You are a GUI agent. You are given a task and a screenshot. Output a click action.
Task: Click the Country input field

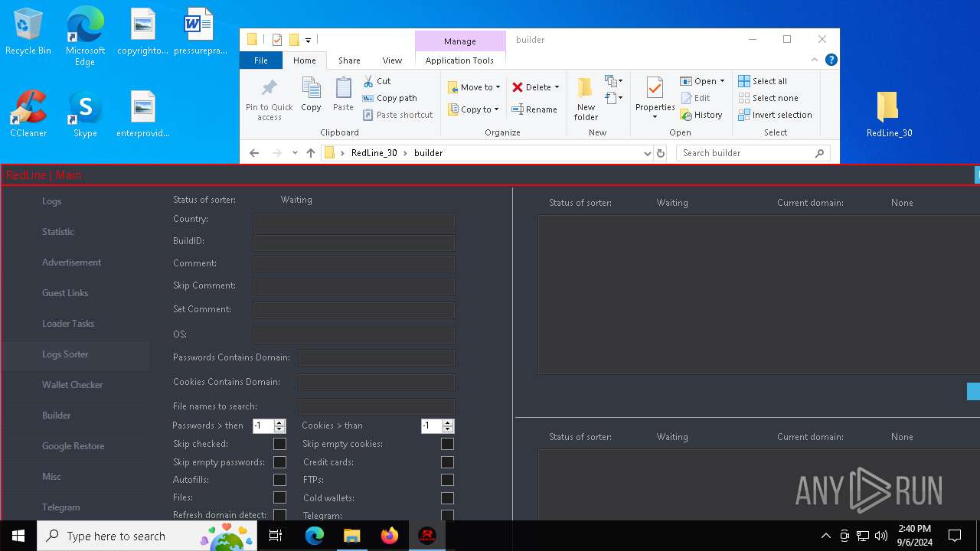[x=354, y=222]
